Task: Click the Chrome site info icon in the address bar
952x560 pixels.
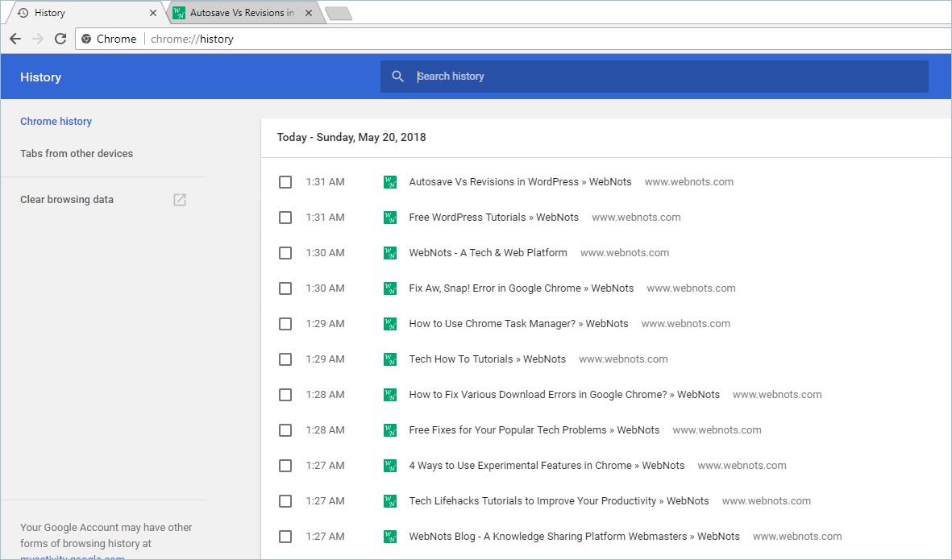Action: pyautogui.click(x=87, y=39)
